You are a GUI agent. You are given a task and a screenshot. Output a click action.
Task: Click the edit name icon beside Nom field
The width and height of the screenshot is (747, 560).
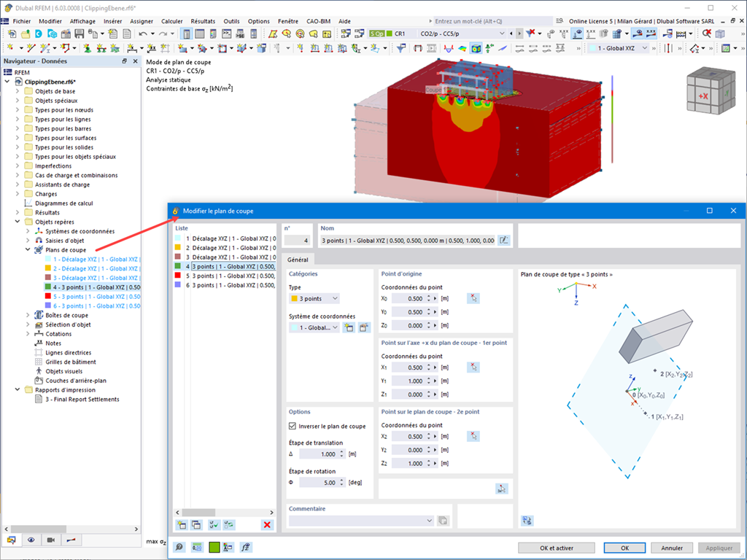pyautogui.click(x=503, y=241)
